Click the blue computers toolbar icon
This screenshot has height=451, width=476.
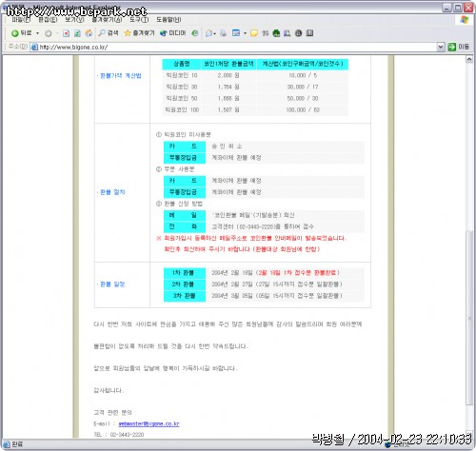coord(288,33)
